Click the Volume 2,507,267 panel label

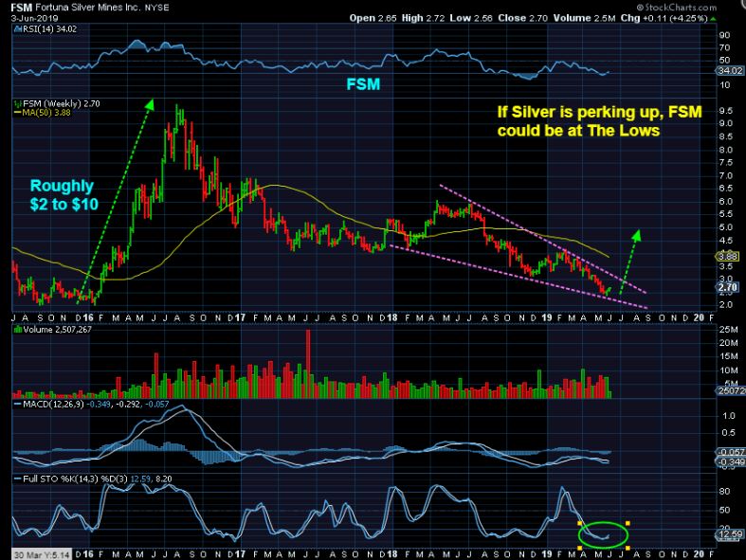(x=57, y=329)
